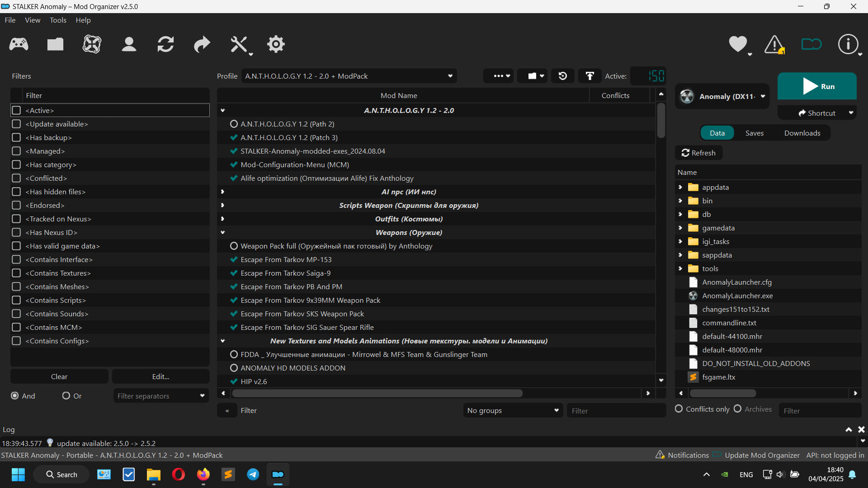Click the install mod from archive icon
Image resolution: width=868 pixels, height=488 pixels.
point(55,44)
